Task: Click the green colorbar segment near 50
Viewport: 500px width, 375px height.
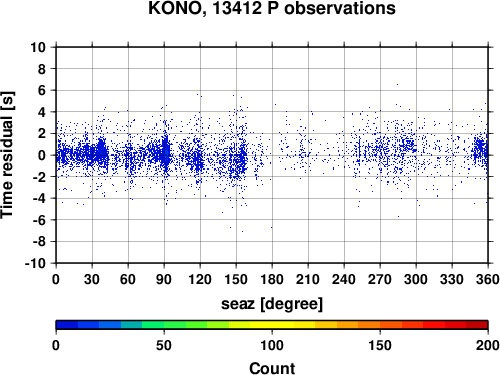Action: point(164,325)
